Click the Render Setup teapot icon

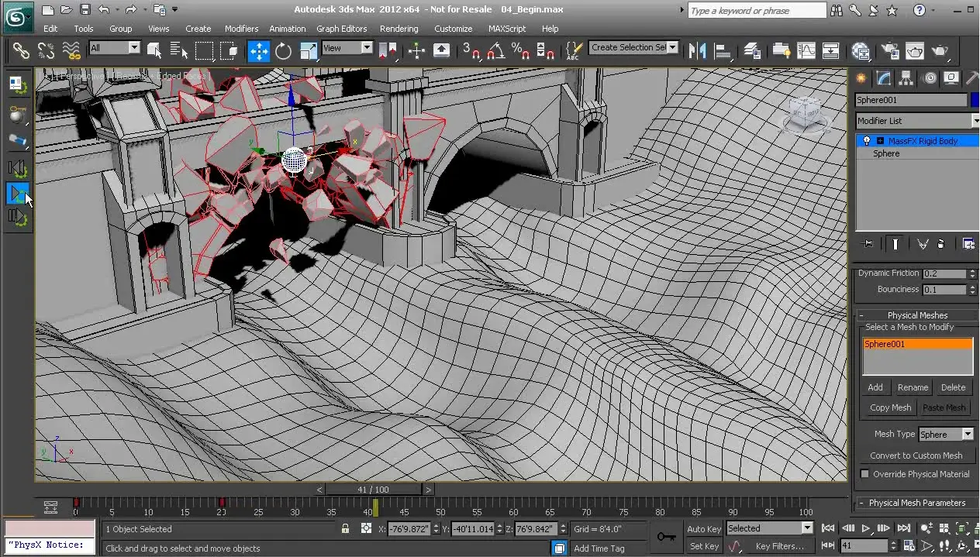889,51
